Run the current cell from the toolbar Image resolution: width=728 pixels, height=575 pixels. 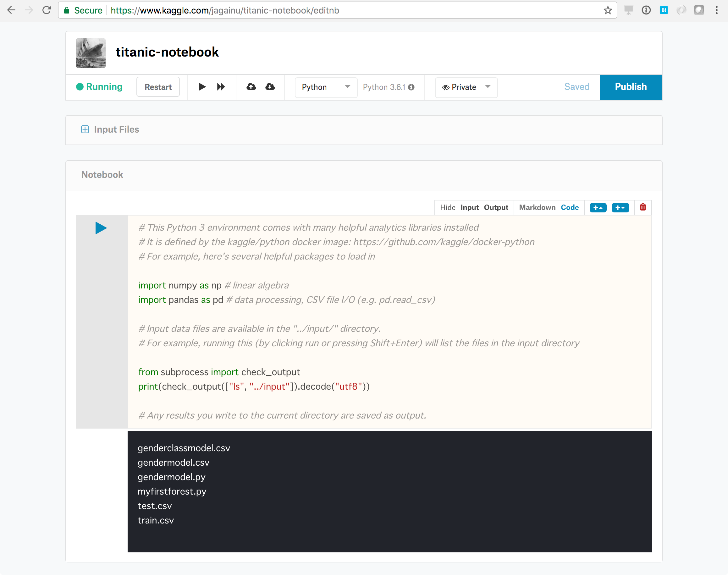pos(202,87)
